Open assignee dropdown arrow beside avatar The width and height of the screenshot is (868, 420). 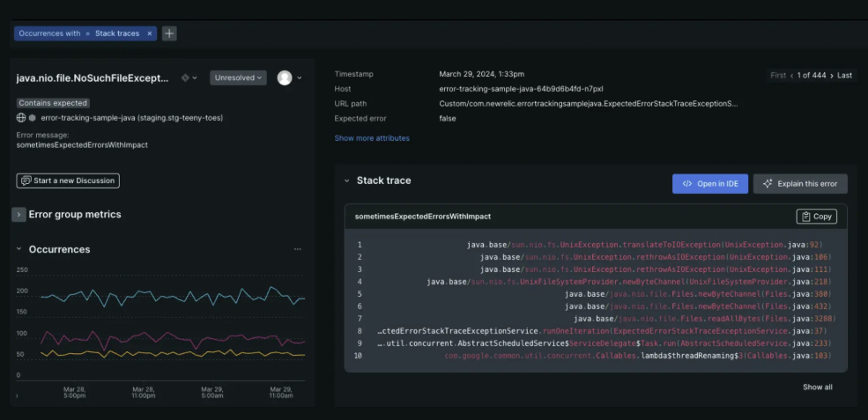[300, 78]
